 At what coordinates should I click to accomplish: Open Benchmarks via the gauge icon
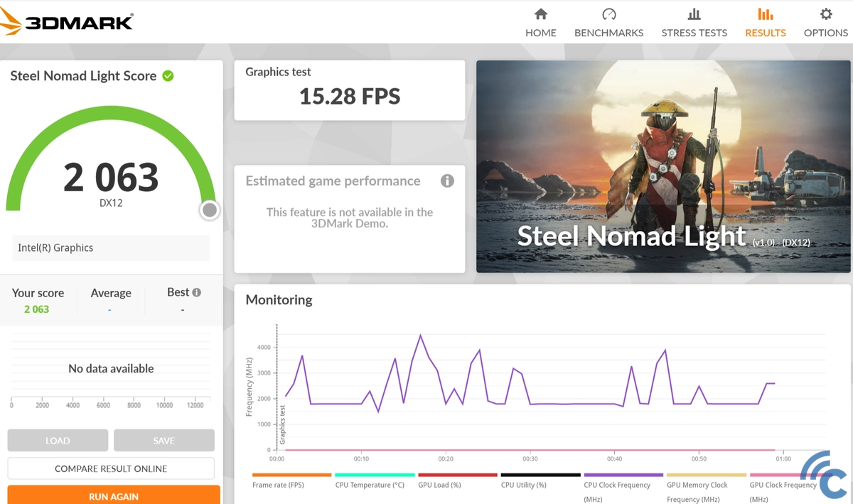(x=608, y=14)
